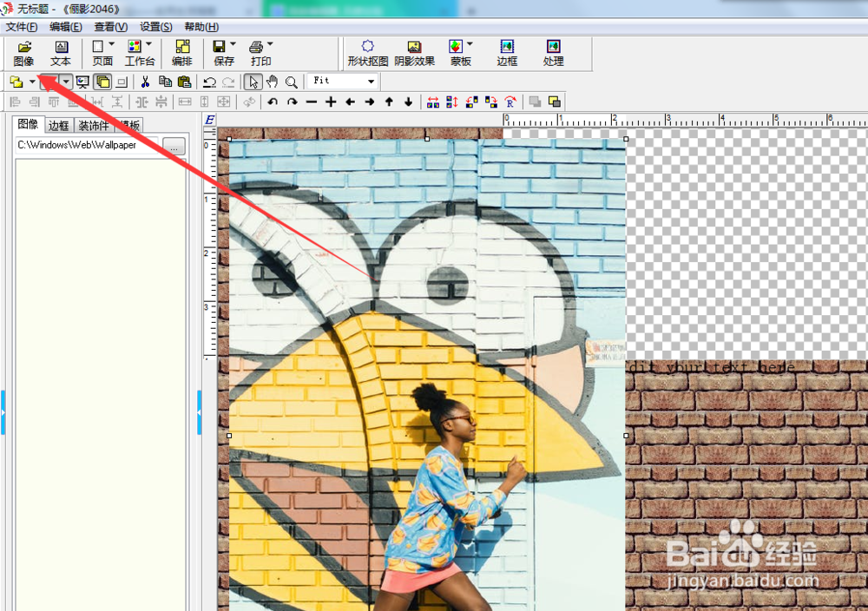
Task: Expand the 页面 dropdown arrow
Action: click(x=112, y=43)
